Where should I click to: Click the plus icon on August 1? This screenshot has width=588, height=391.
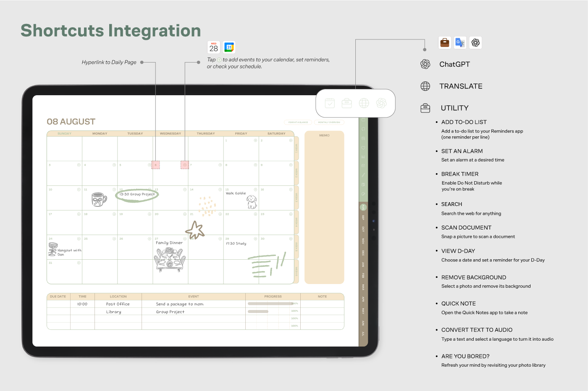coord(255,141)
